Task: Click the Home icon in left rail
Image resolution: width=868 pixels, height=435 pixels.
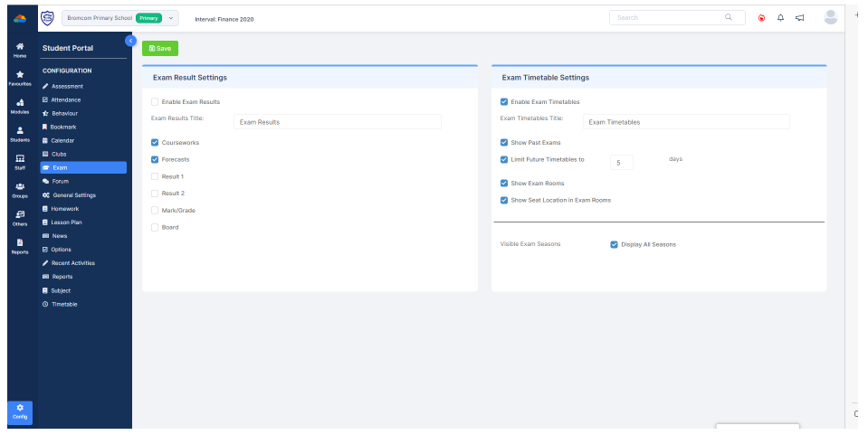Action: pyautogui.click(x=20, y=49)
